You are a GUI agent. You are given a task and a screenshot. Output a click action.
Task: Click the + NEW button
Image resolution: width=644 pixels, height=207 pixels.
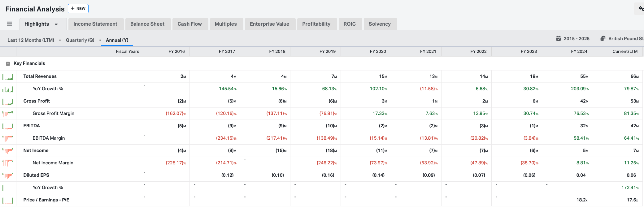[x=78, y=9]
